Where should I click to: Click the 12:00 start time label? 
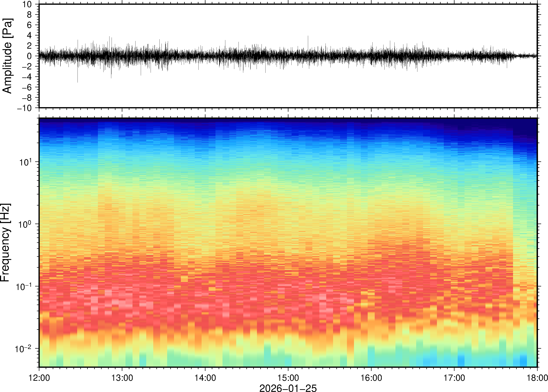click(x=39, y=378)
